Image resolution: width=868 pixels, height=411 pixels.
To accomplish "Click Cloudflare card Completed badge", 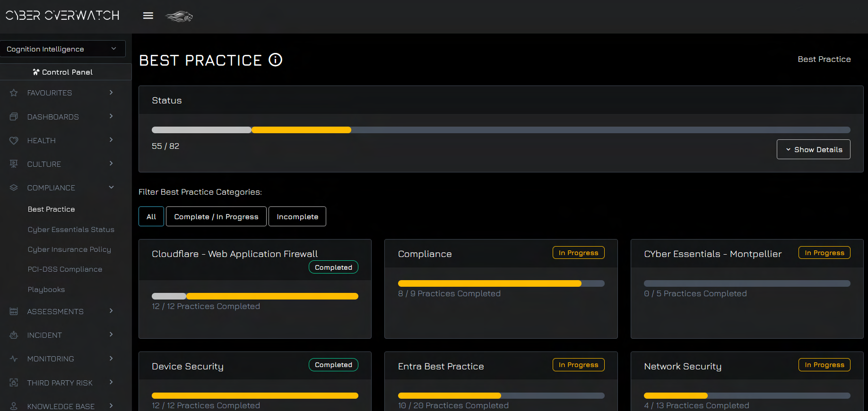I will click(x=333, y=267).
